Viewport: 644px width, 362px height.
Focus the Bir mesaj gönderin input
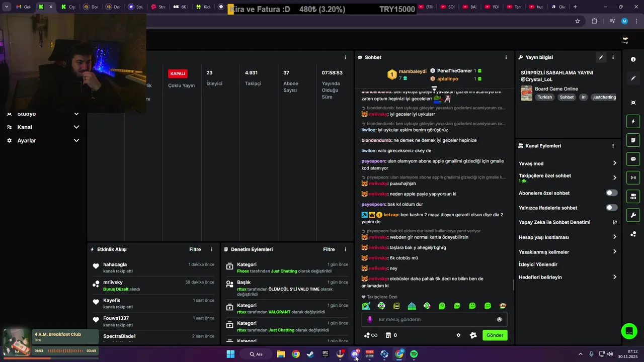coord(434,319)
